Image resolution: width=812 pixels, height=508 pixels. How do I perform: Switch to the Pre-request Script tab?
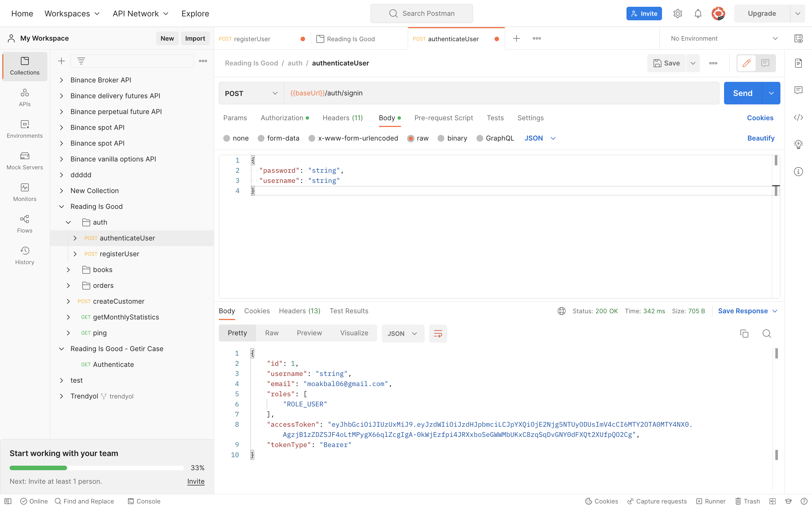coord(443,118)
